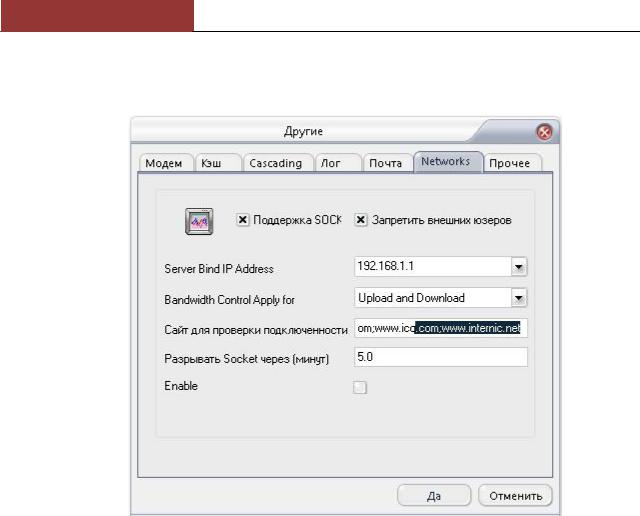Open Server Bind IP Address dropdown arrow
This screenshot has height=516, width=640.
pos(519,267)
